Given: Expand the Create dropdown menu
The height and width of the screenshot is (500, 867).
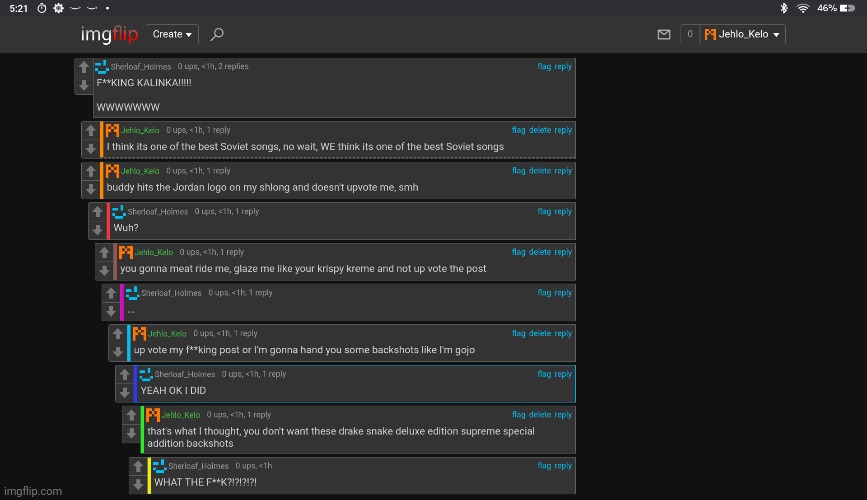Looking at the screenshot, I should point(172,34).
